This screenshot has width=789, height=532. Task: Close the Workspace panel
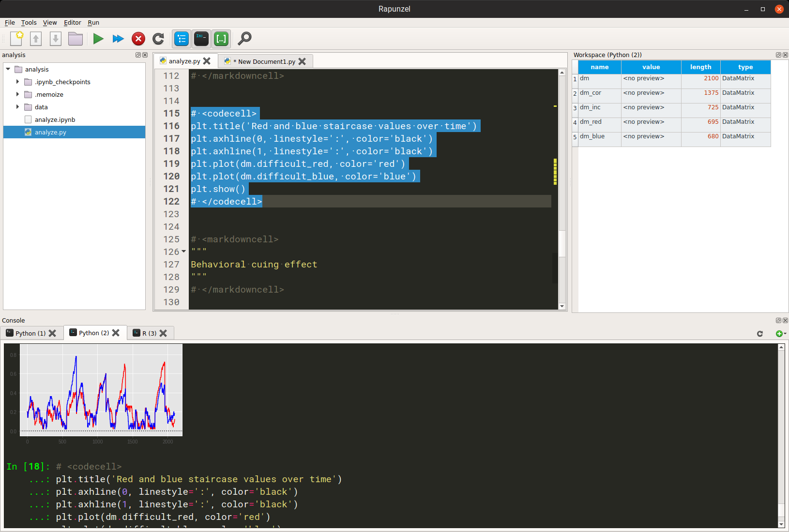coord(785,55)
